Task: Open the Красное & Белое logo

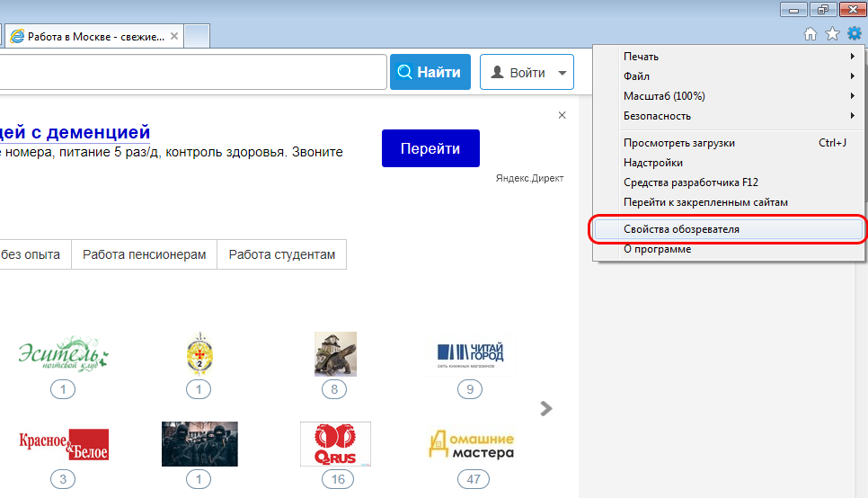Action: pos(64,444)
